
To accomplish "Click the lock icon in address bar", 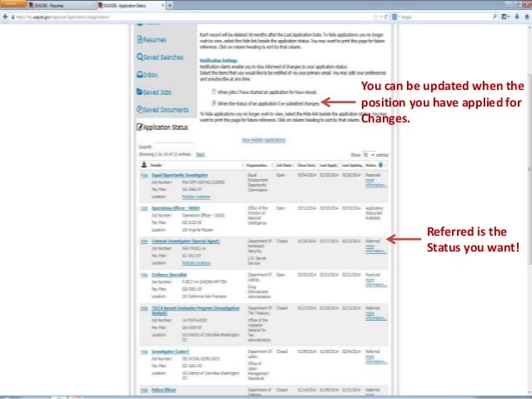I will (13, 17).
